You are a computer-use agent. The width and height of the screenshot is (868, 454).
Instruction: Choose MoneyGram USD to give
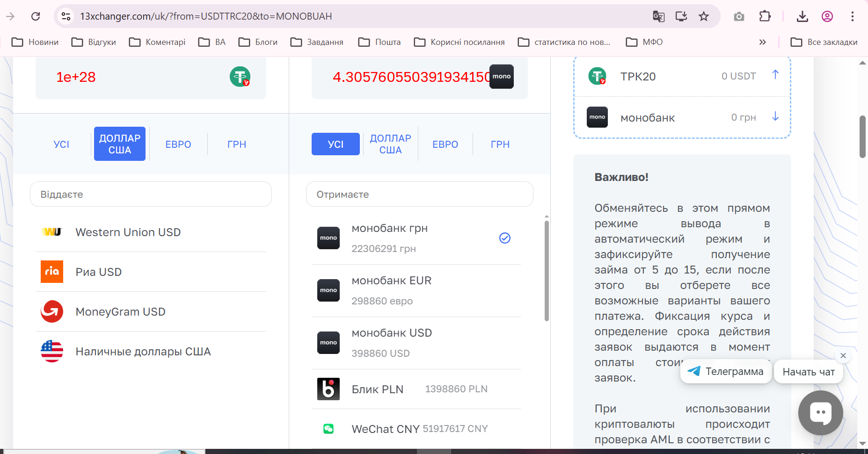(x=151, y=311)
